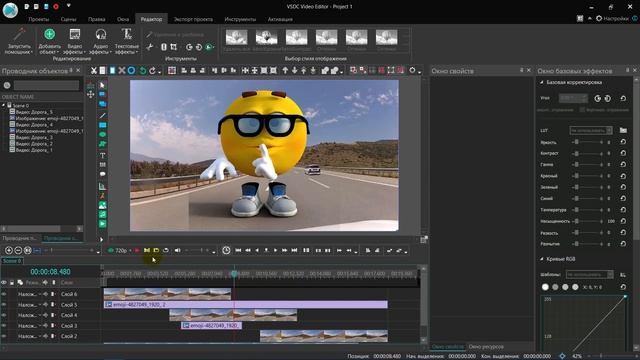Select the chart tool in side toolbar
The width and height of the screenshot is (640, 360).
(102, 186)
